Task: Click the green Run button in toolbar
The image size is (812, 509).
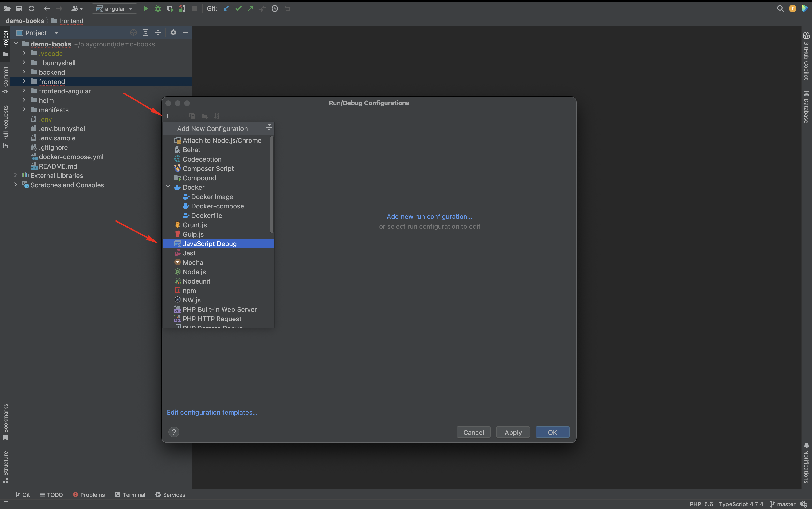Action: (x=145, y=8)
